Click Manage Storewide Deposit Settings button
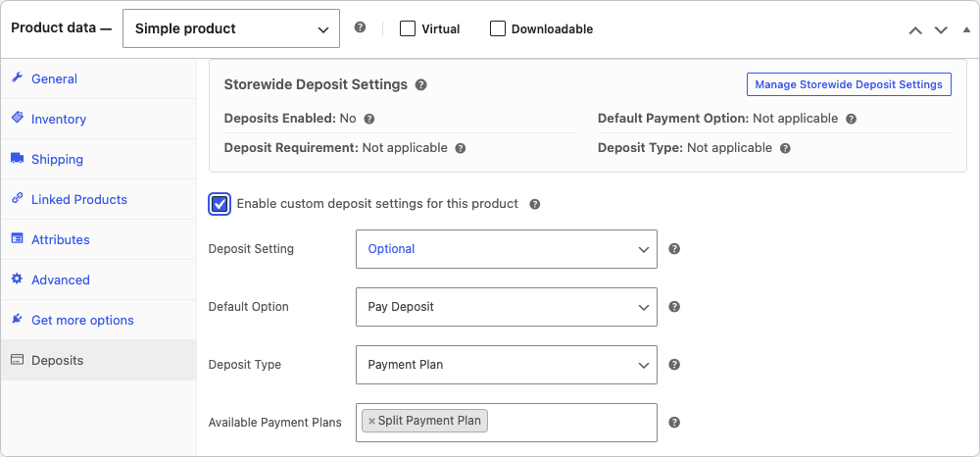This screenshot has width=980, height=457. [x=849, y=84]
